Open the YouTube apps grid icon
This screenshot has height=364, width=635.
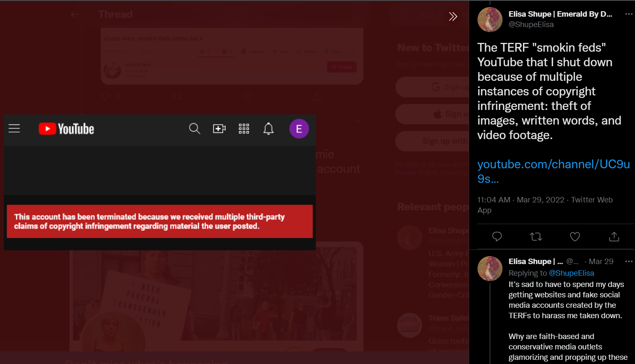(244, 129)
